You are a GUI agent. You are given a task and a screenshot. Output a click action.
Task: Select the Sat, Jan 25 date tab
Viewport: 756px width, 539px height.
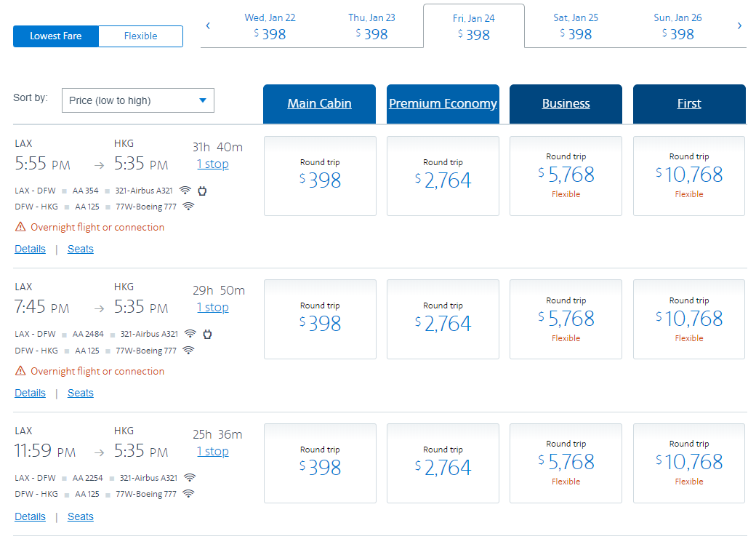pos(575,26)
